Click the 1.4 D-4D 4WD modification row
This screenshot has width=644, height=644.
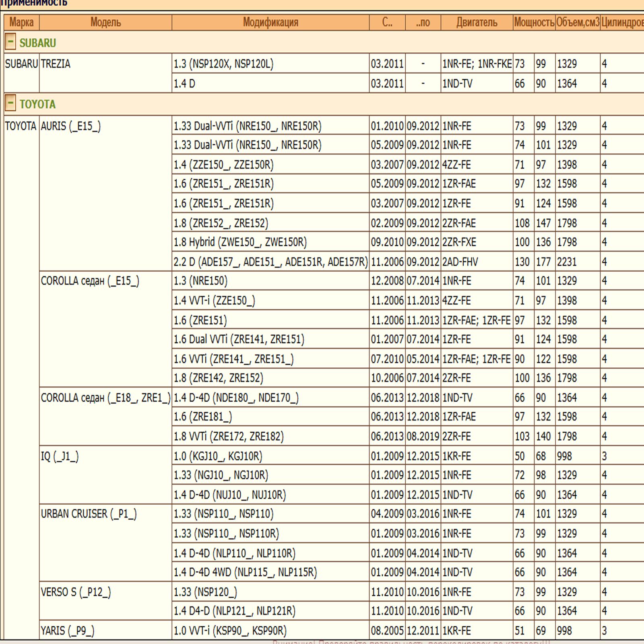(245, 572)
